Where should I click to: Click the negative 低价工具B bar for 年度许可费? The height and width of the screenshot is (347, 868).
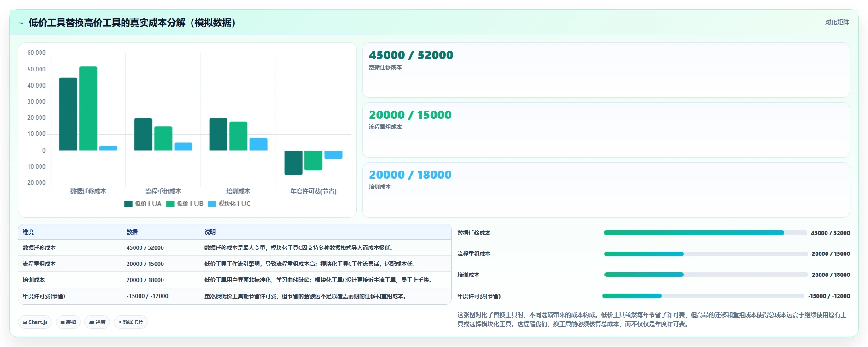pos(313,160)
